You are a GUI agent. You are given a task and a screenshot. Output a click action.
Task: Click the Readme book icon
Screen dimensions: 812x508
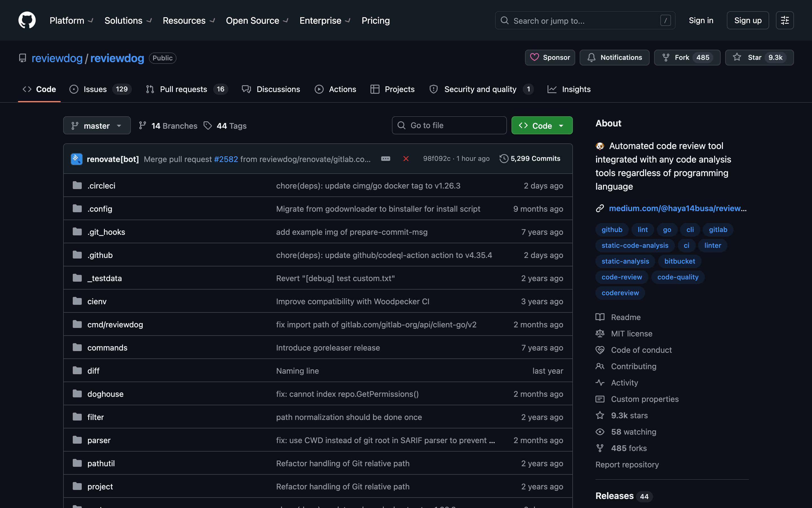tap(600, 317)
